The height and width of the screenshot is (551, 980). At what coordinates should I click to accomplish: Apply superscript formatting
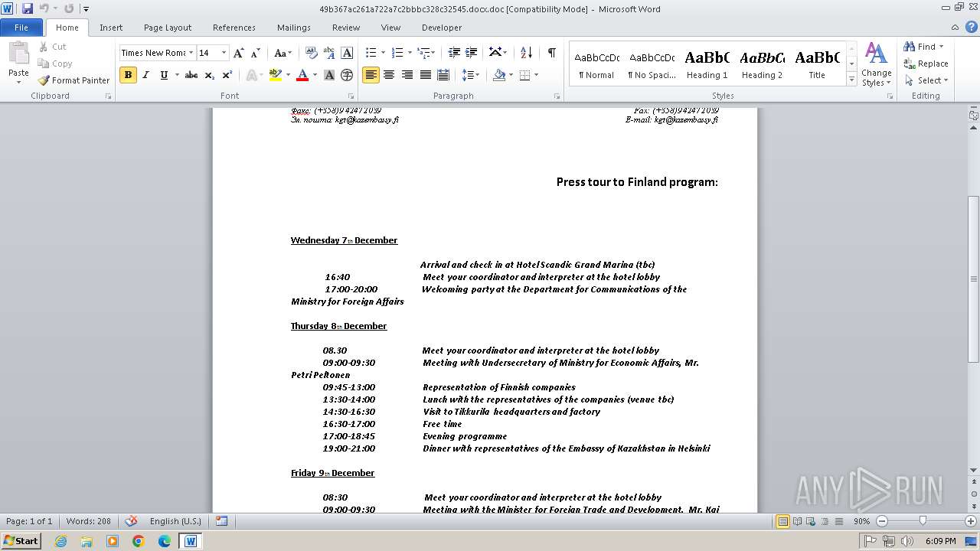(x=227, y=75)
